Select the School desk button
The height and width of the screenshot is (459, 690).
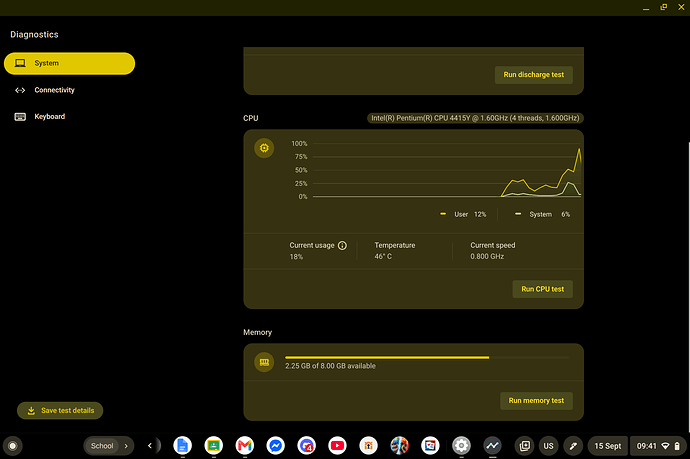coord(102,446)
